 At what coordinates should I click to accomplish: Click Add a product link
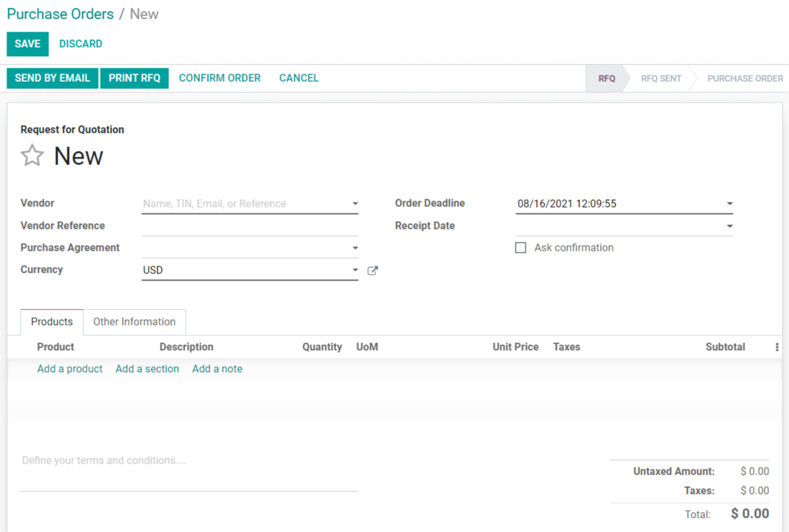[x=70, y=369]
